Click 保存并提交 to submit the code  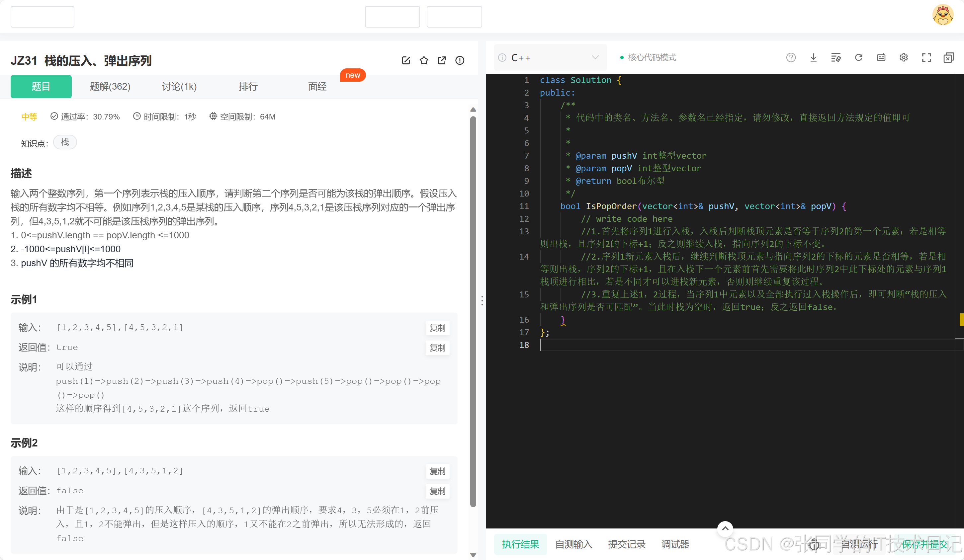coord(924,544)
